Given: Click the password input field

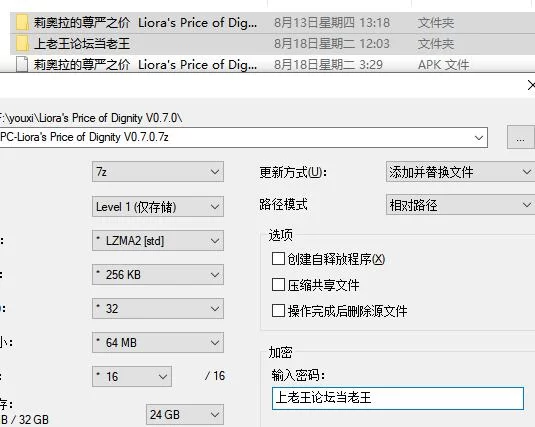Looking at the screenshot, I should (x=398, y=398).
